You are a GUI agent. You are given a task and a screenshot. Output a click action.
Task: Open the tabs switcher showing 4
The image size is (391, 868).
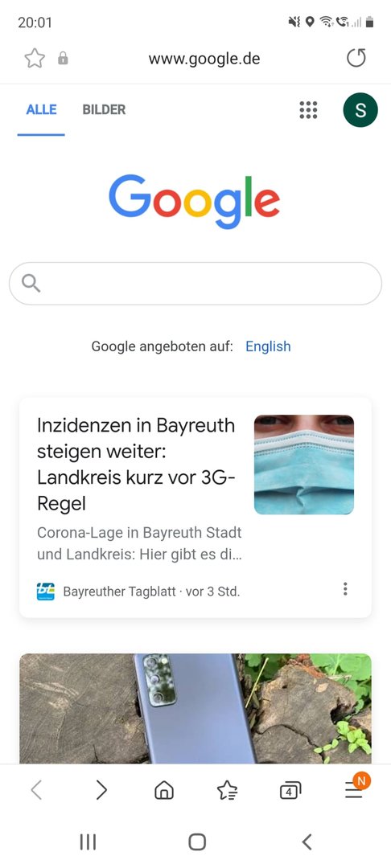coord(290,791)
